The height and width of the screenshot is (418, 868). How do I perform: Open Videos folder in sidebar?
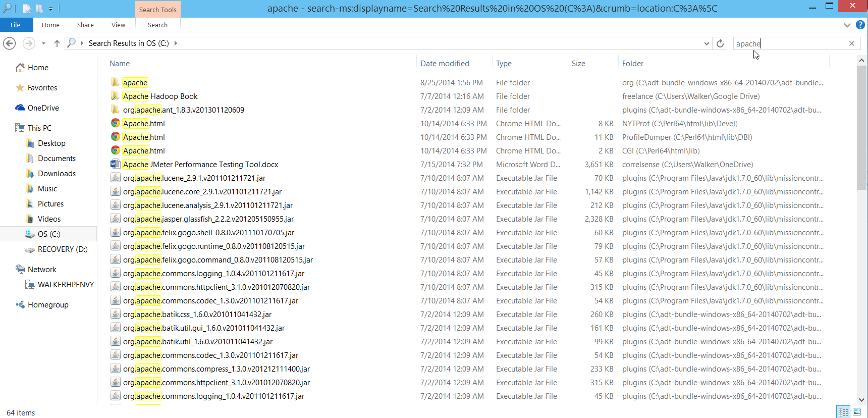tap(49, 219)
